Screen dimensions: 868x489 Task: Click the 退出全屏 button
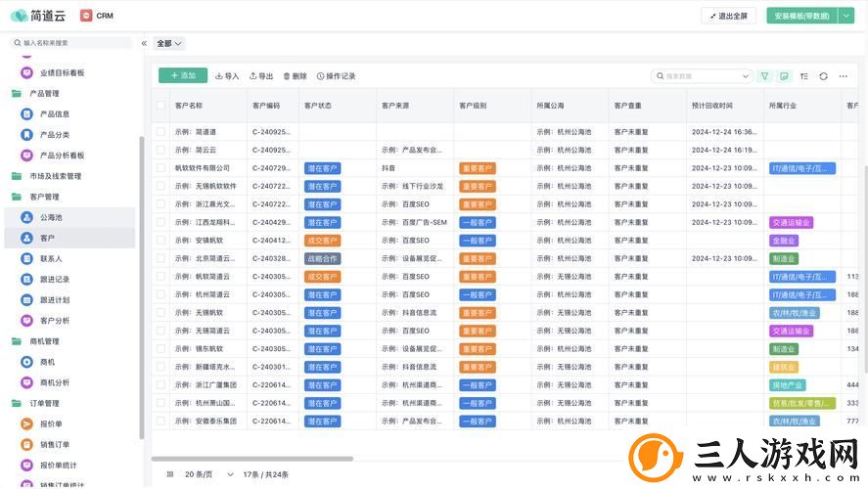point(728,16)
